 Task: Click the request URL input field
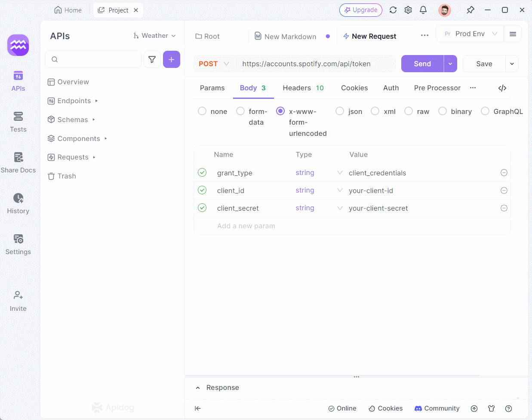316,64
